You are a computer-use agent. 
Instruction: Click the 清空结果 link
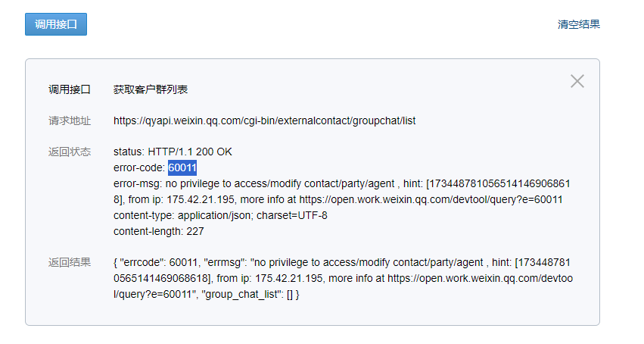pyautogui.click(x=579, y=24)
